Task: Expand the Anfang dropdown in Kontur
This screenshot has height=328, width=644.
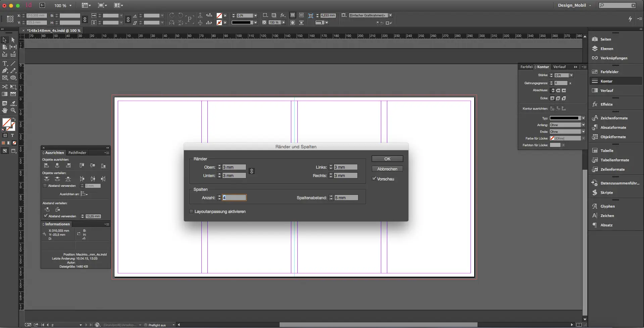Action: tap(583, 125)
